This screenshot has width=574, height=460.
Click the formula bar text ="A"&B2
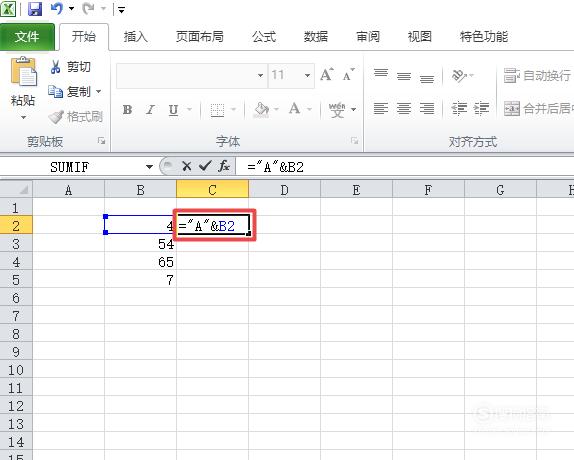click(x=275, y=168)
